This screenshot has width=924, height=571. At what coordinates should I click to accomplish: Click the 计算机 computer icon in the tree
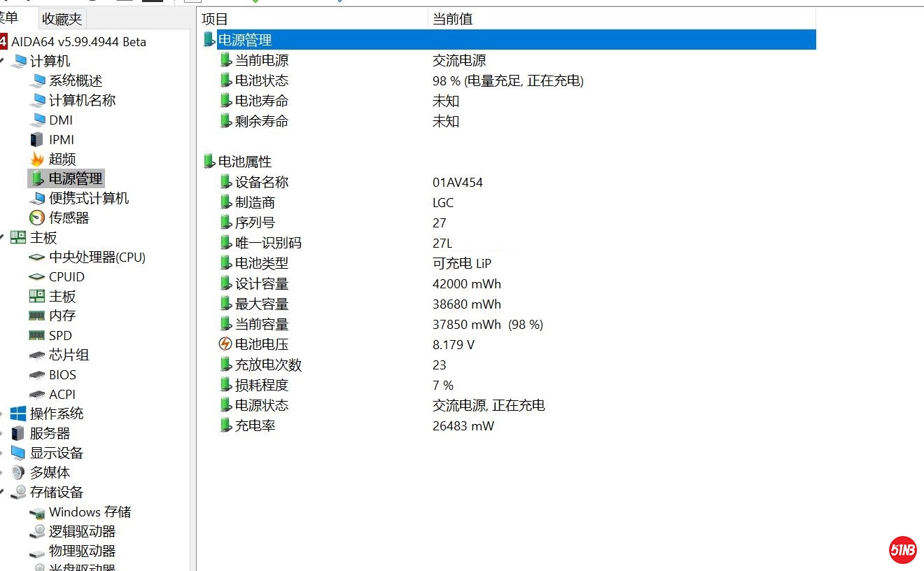pyautogui.click(x=19, y=61)
